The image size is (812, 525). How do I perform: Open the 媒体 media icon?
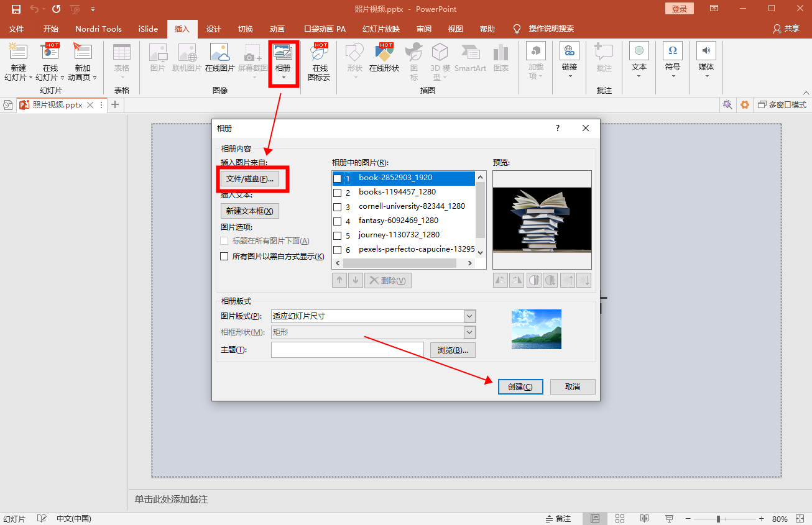(706, 51)
